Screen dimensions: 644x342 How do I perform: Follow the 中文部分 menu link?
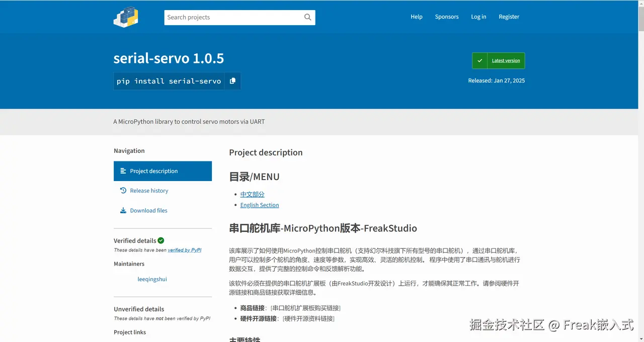252,194
